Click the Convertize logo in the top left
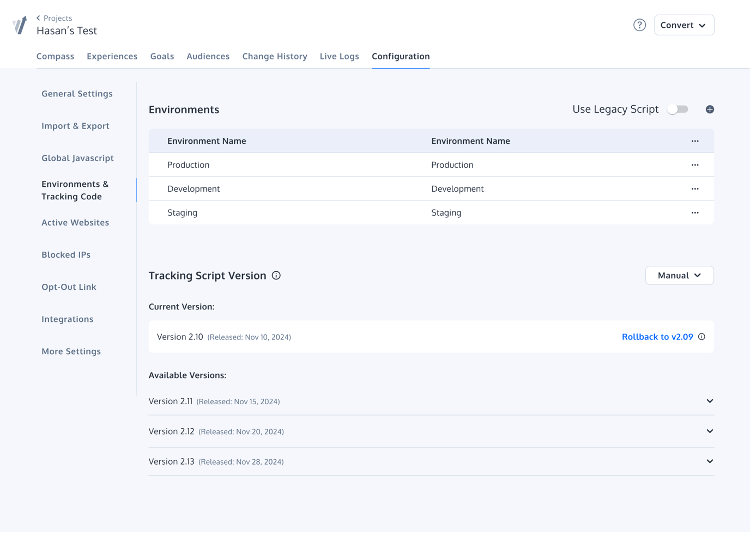 click(20, 25)
